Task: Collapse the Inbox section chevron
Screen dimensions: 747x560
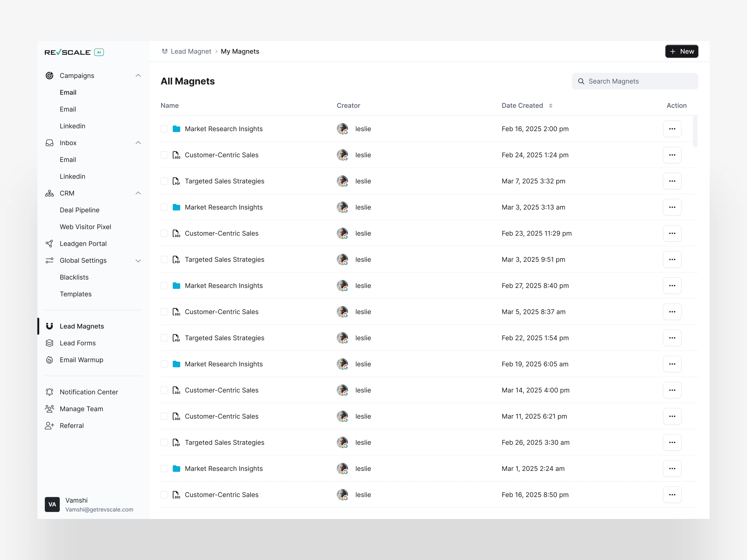Action: [x=138, y=143]
